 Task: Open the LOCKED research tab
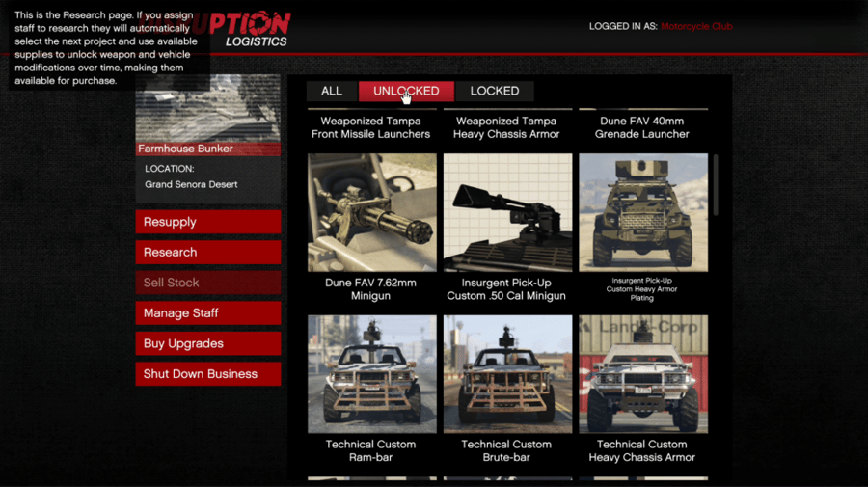click(x=495, y=91)
